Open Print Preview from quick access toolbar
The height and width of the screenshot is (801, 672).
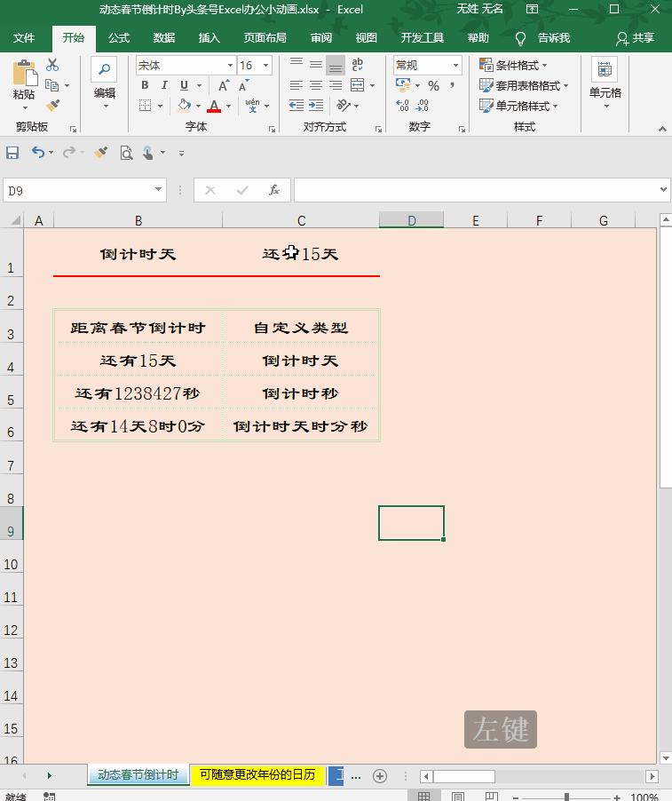tap(126, 152)
